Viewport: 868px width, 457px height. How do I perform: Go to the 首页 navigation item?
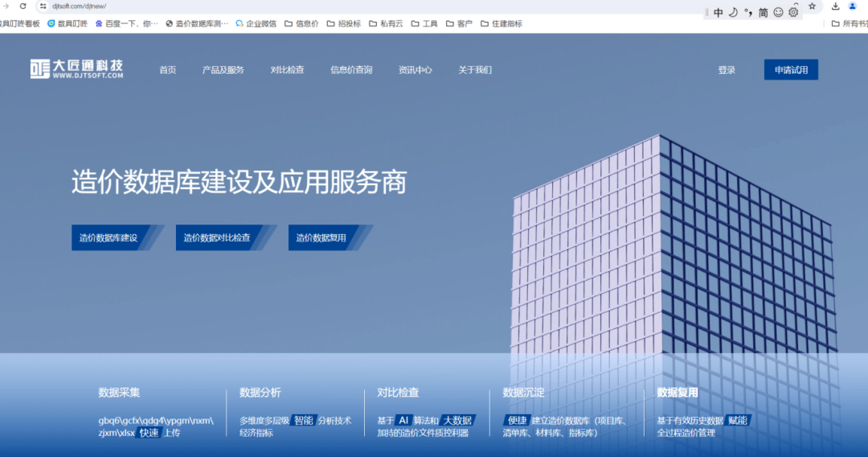click(x=168, y=70)
